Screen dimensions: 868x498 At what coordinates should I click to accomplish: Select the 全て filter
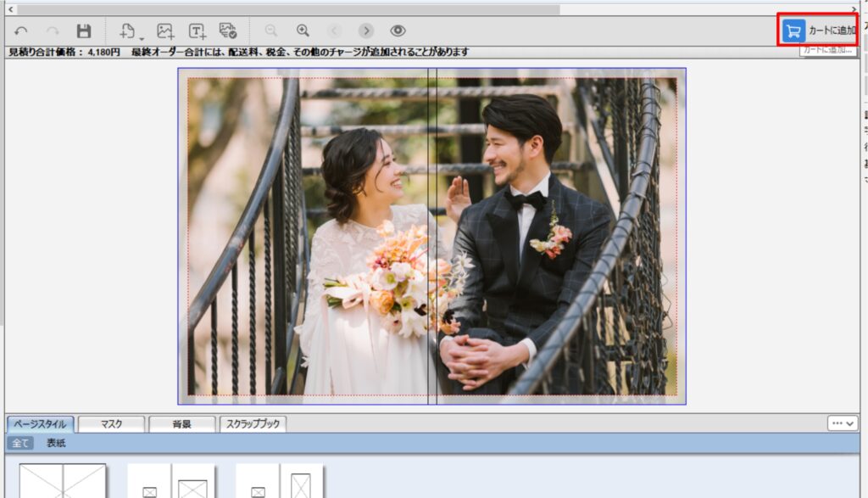coord(20,443)
